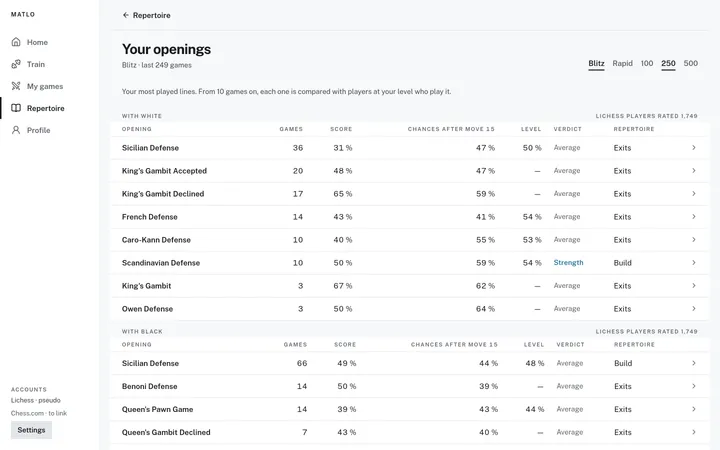Image resolution: width=720 pixels, height=450 pixels.
Task: Open the King's Gambit Declined chevron
Action: [x=694, y=193]
